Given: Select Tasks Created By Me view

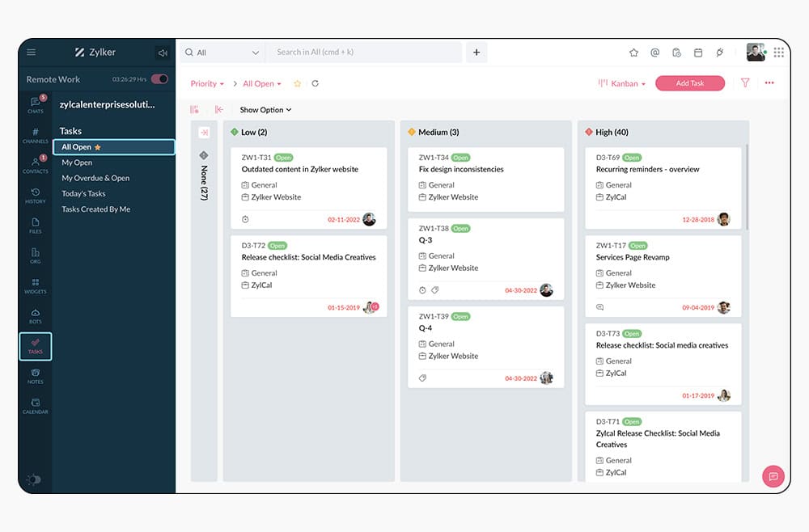Looking at the screenshot, I should click(96, 209).
